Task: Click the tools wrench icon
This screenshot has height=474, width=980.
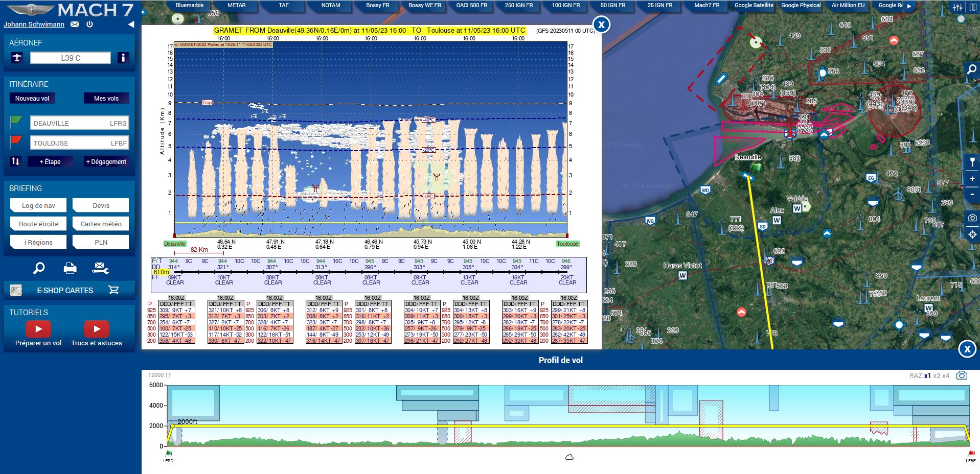Action: [x=101, y=268]
